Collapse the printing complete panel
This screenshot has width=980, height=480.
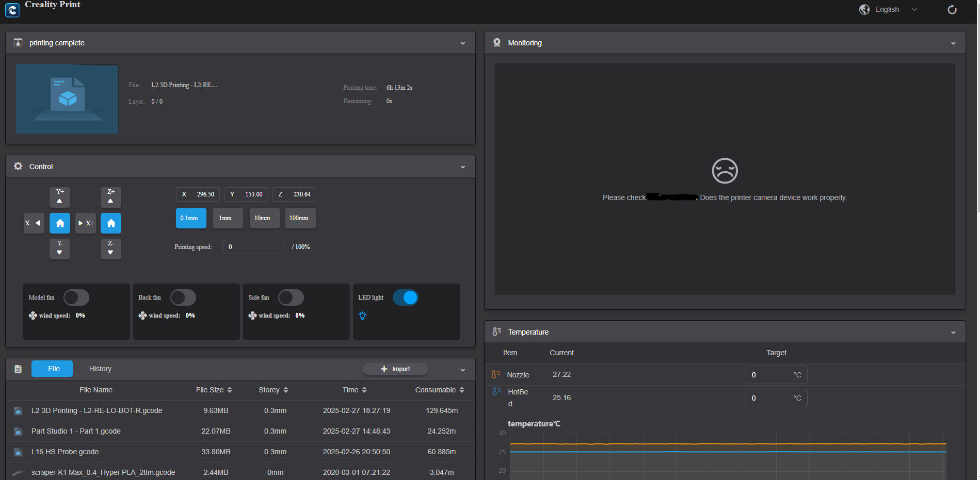(x=463, y=43)
